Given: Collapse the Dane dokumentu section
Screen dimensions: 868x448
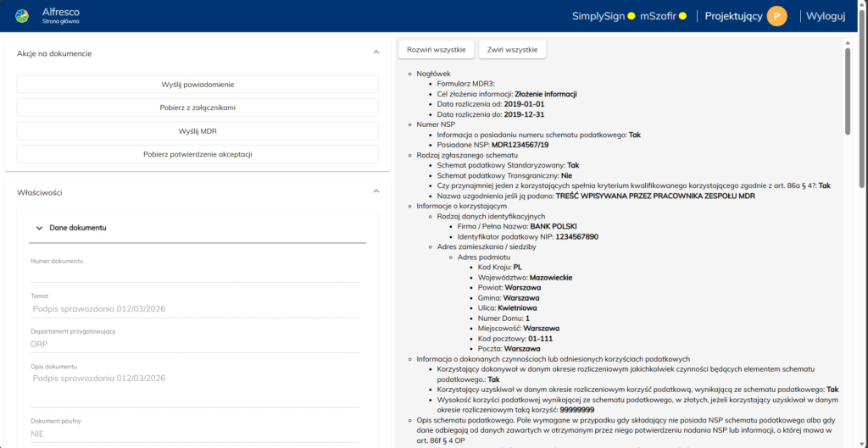Looking at the screenshot, I should (37, 228).
